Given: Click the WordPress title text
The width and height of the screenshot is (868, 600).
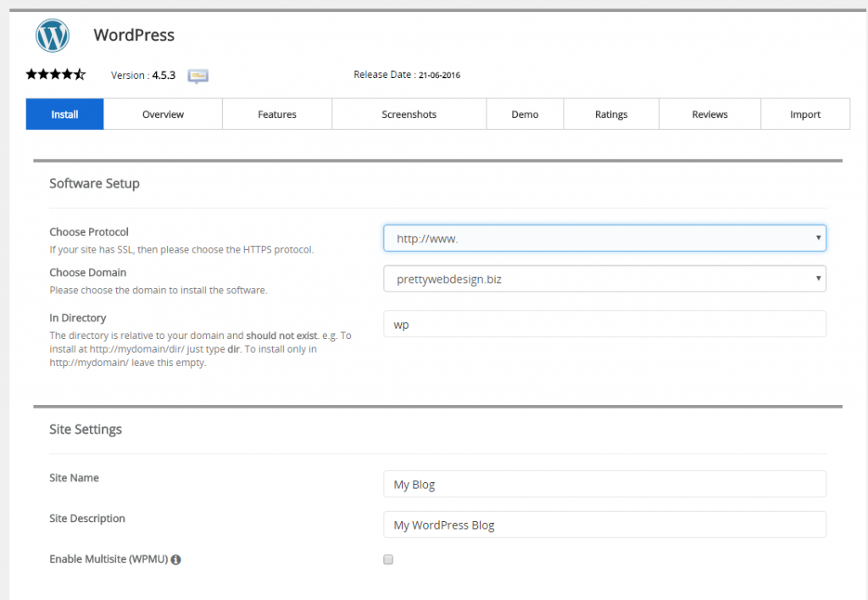Looking at the screenshot, I should [134, 35].
